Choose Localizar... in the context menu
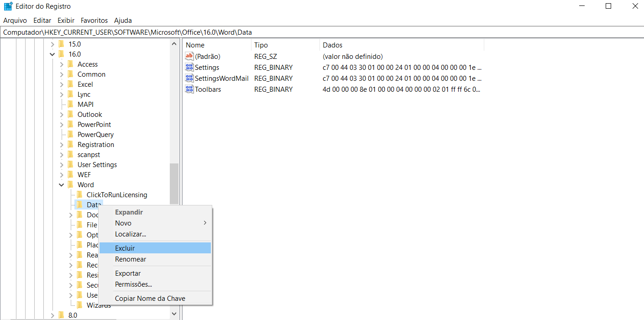The width and height of the screenshot is (644, 320). 155,234
